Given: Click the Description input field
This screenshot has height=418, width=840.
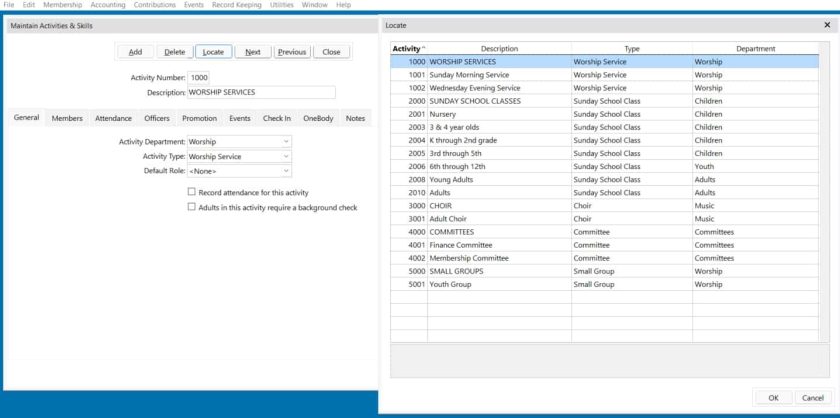Looking at the screenshot, I should [x=261, y=92].
